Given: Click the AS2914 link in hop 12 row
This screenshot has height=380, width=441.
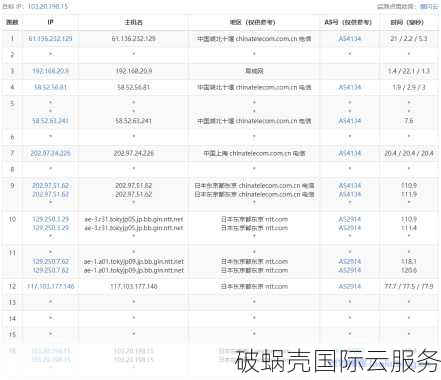Looking at the screenshot, I should pyautogui.click(x=350, y=286).
